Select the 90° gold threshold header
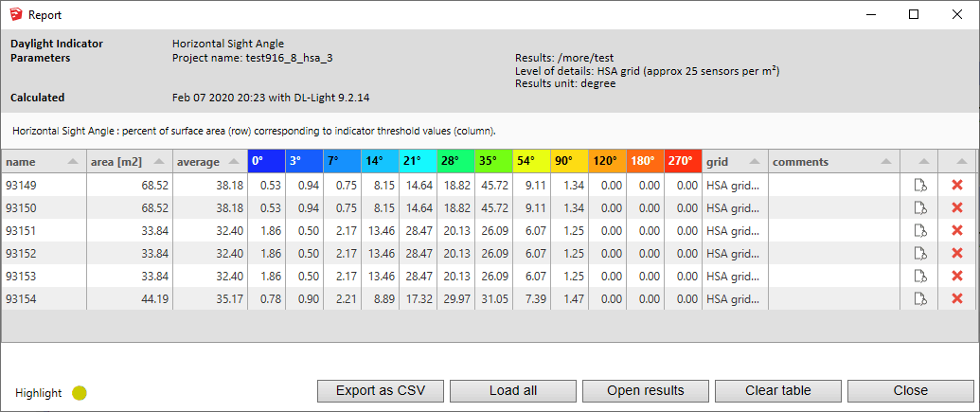The image size is (980, 412). (x=569, y=161)
